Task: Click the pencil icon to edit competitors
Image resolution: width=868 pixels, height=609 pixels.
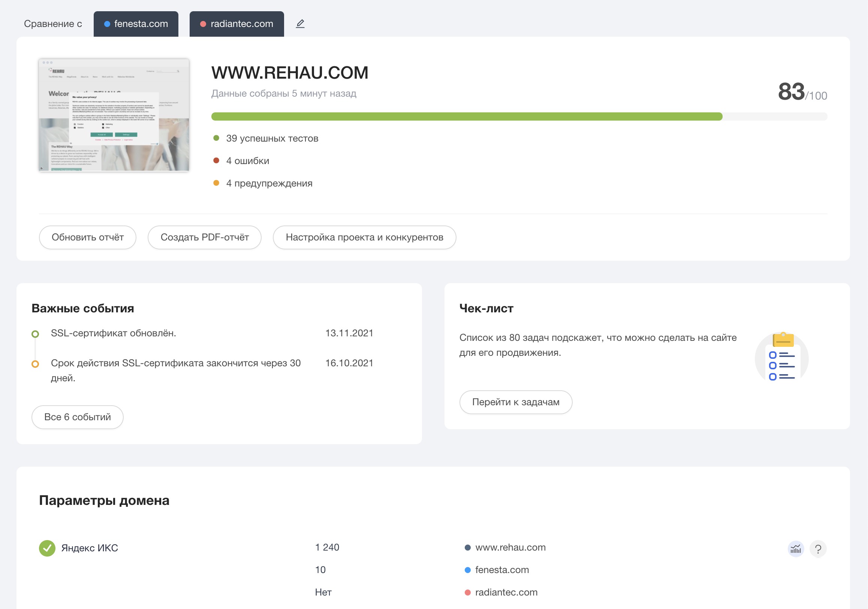Action: (301, 24)
